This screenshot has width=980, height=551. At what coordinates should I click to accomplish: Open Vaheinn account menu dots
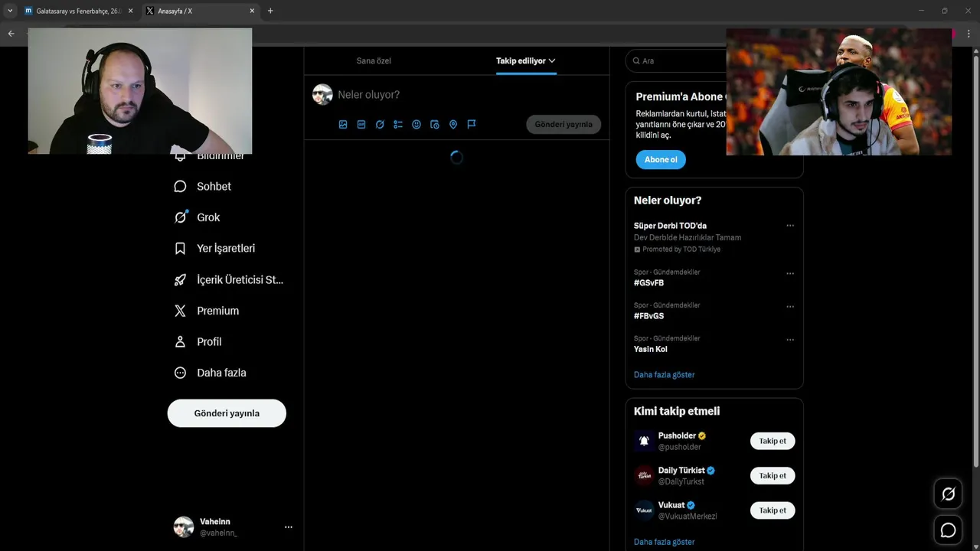pyautogui.click(x=289, y=527)
